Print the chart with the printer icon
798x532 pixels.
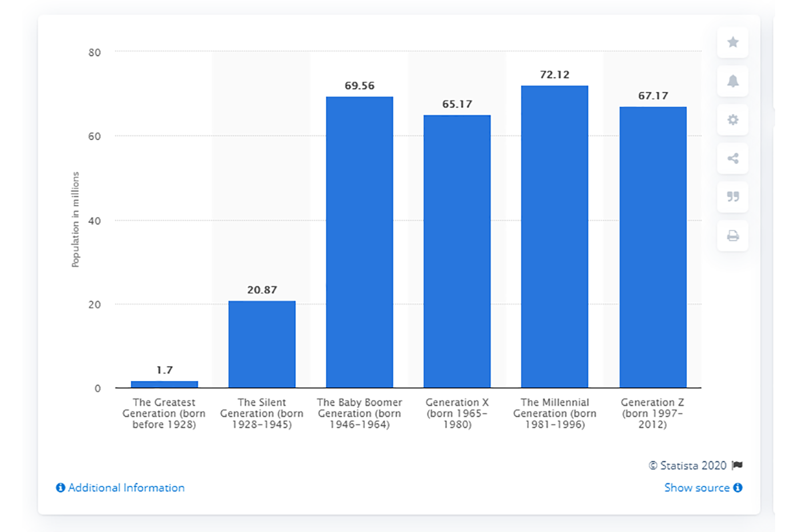[733, 235]
